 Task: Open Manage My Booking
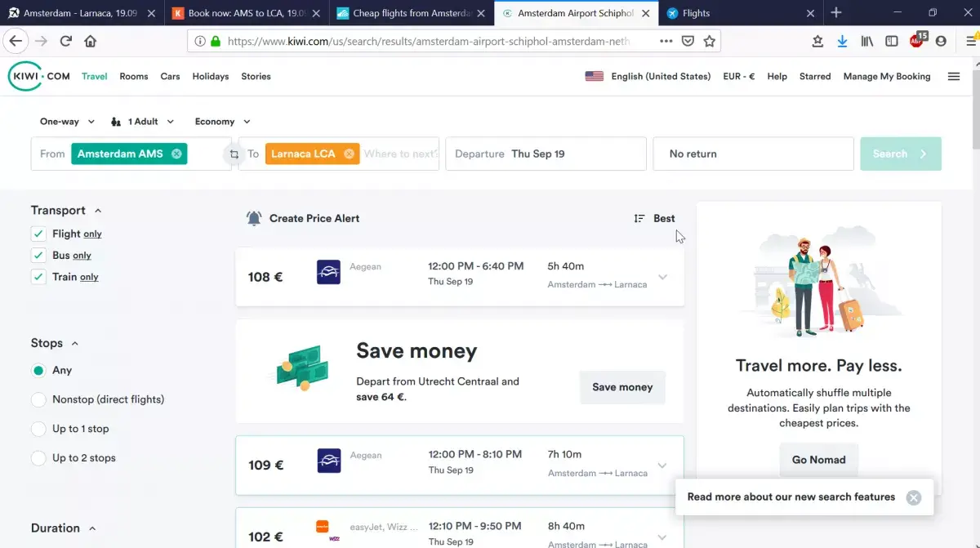pos(887,77)
